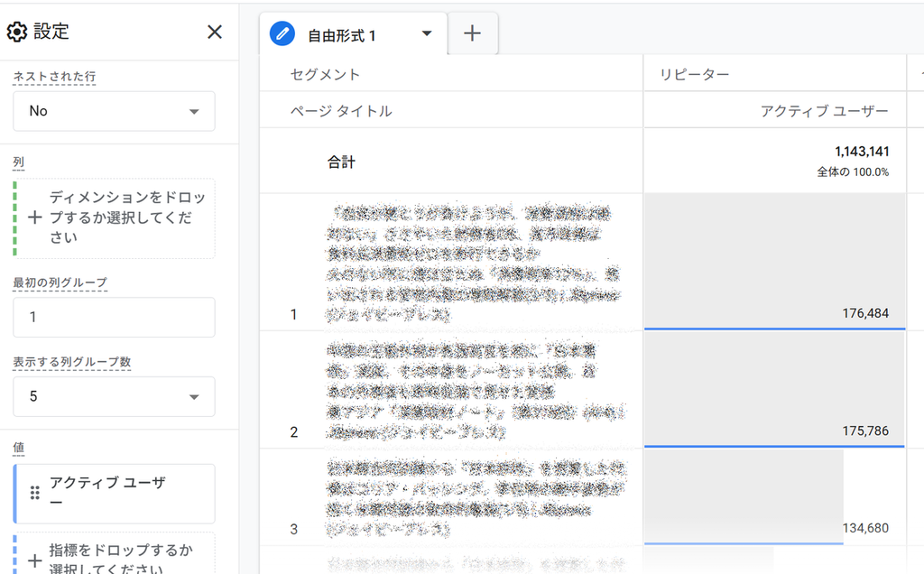Open the ネストされた行 dropdown showing No
Image resolution: width=924 pixels, height=574 pixels.
(114, 111)
